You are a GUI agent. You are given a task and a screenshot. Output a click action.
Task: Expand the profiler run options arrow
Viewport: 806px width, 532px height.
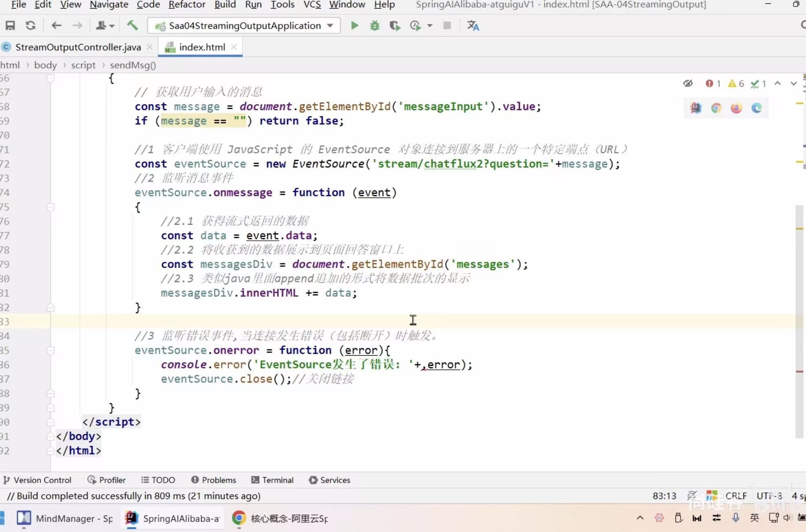(429, 26)
